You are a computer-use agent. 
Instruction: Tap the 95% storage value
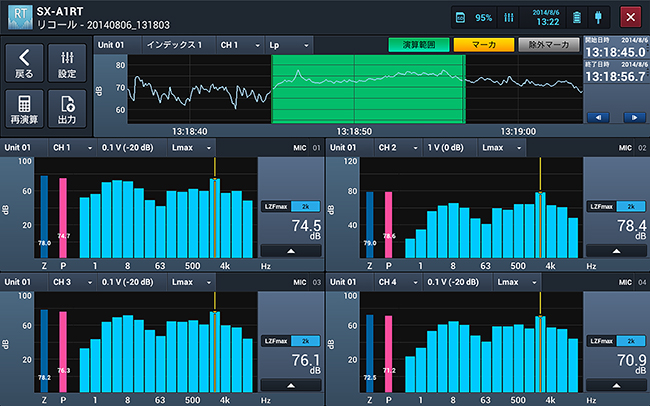(x=483, y=18)
